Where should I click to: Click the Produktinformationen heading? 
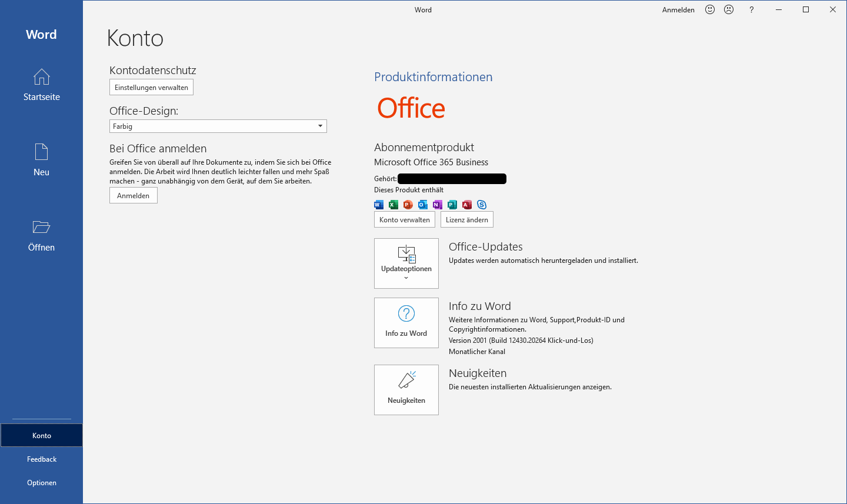pyautogui.click(x=433, y=77)
